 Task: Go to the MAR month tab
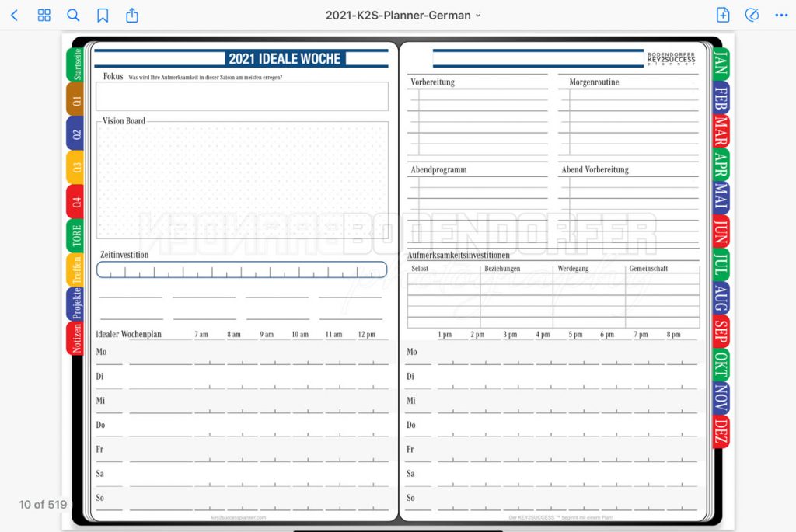coord(721,130)
